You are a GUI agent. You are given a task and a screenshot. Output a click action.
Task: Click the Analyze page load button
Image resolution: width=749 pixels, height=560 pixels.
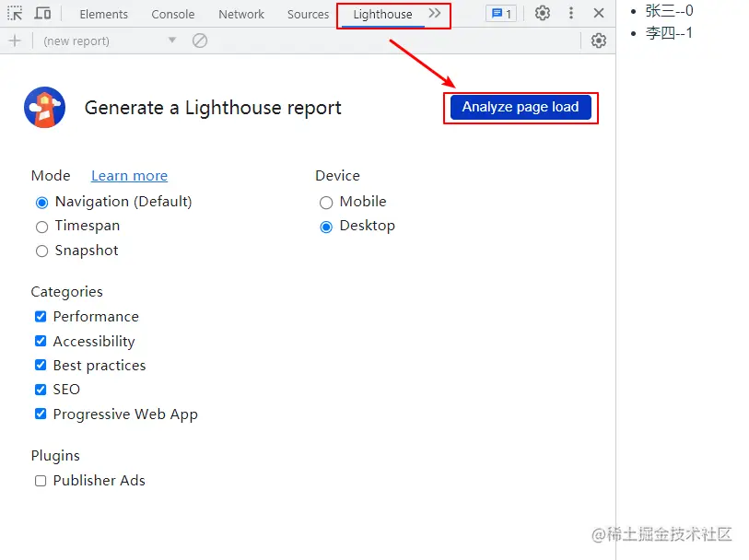pos(521,108)
